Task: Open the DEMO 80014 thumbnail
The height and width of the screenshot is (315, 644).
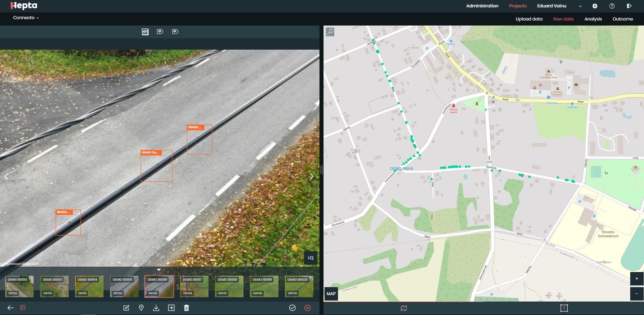Action: click(89, 286)
